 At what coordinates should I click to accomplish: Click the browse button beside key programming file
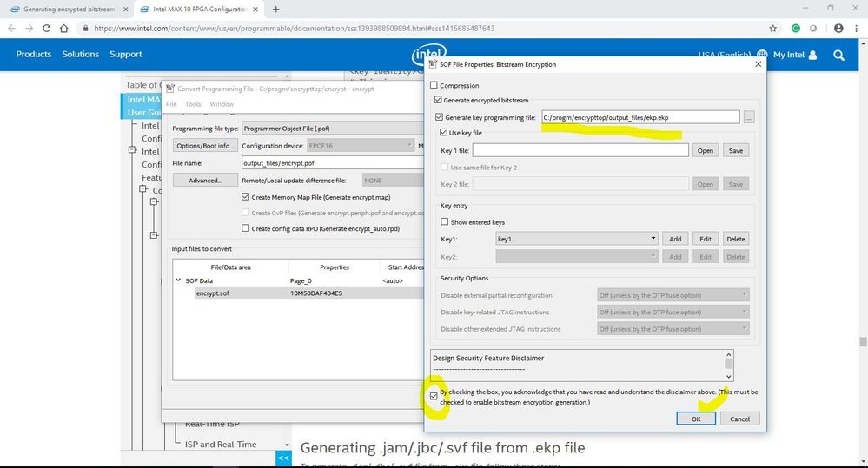pos(748,117)
